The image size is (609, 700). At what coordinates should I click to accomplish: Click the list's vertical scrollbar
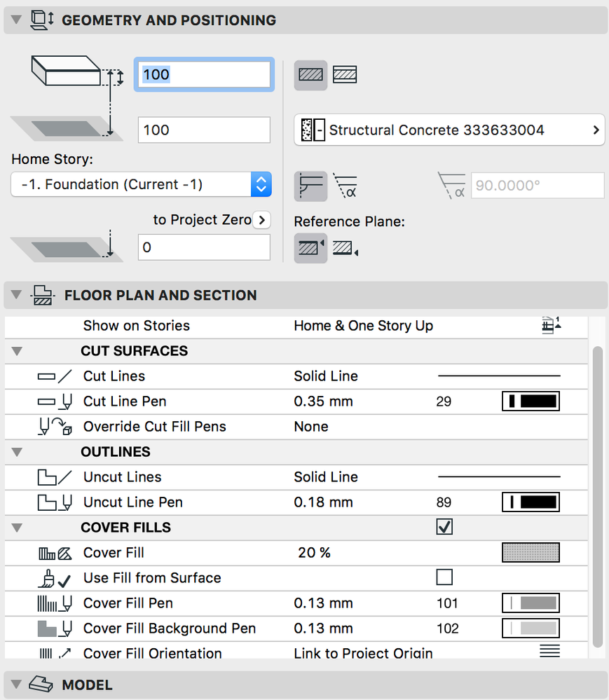(x=598, y=496)
